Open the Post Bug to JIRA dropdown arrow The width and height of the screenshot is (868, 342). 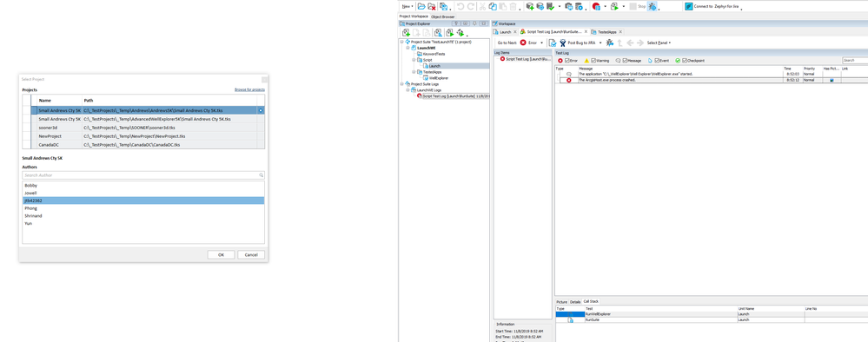pos(600,43)
